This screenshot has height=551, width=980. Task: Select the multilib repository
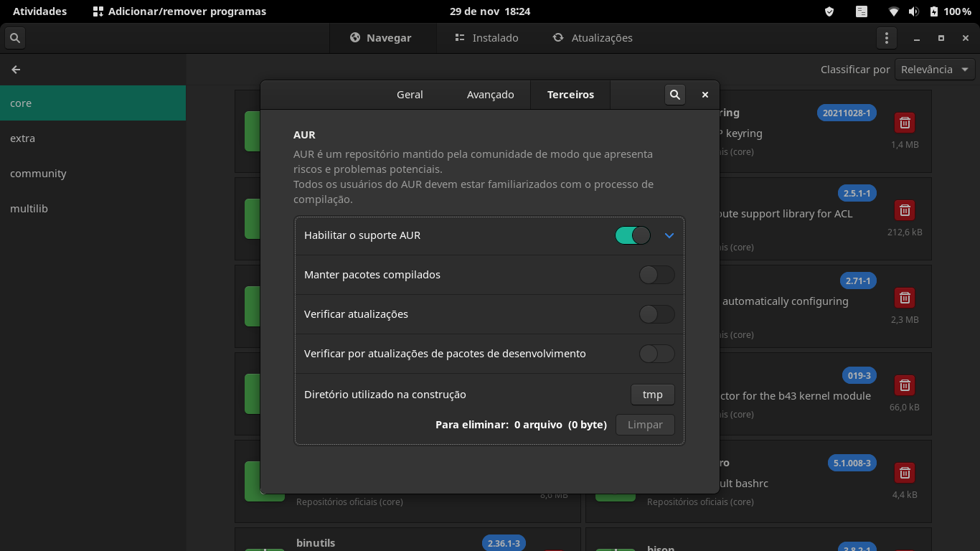pos(93,209)
